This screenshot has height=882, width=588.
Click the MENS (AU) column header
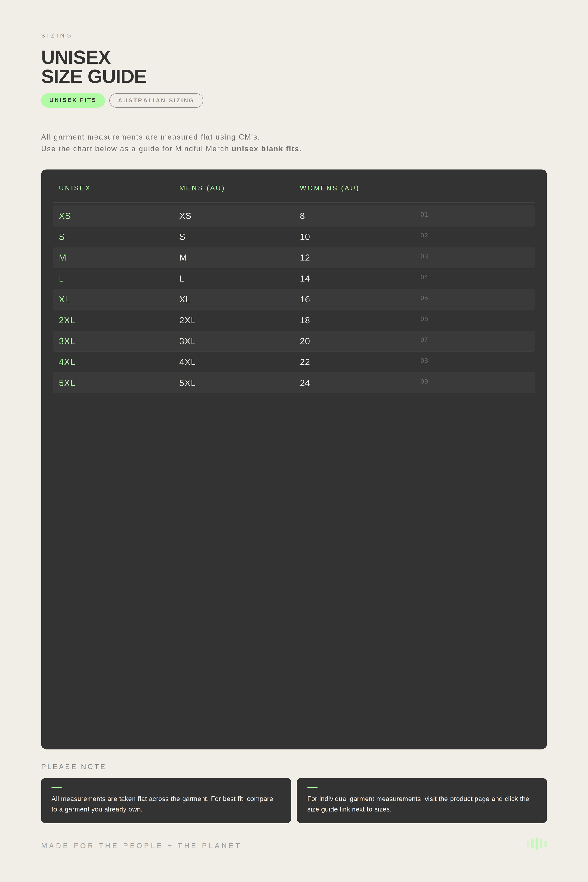coord(202,188)
